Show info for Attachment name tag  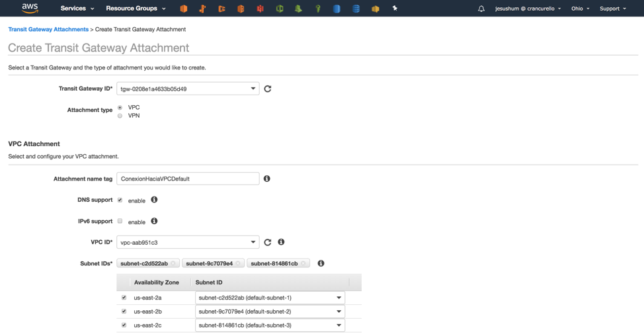[267, 179]
